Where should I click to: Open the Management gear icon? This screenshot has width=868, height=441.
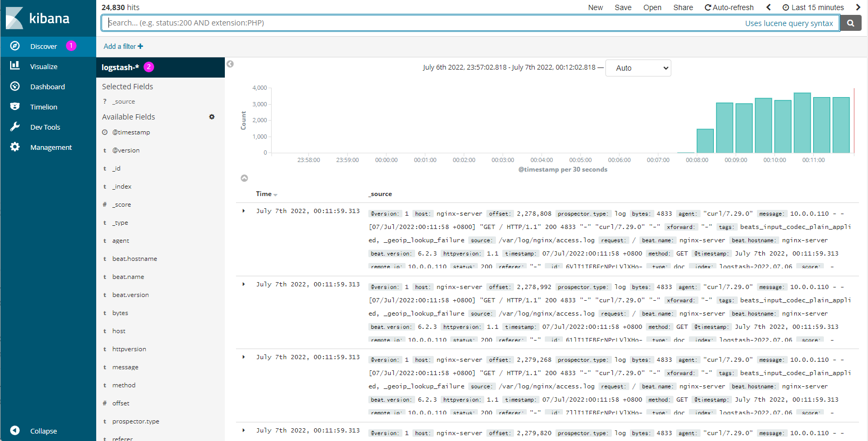15,147
